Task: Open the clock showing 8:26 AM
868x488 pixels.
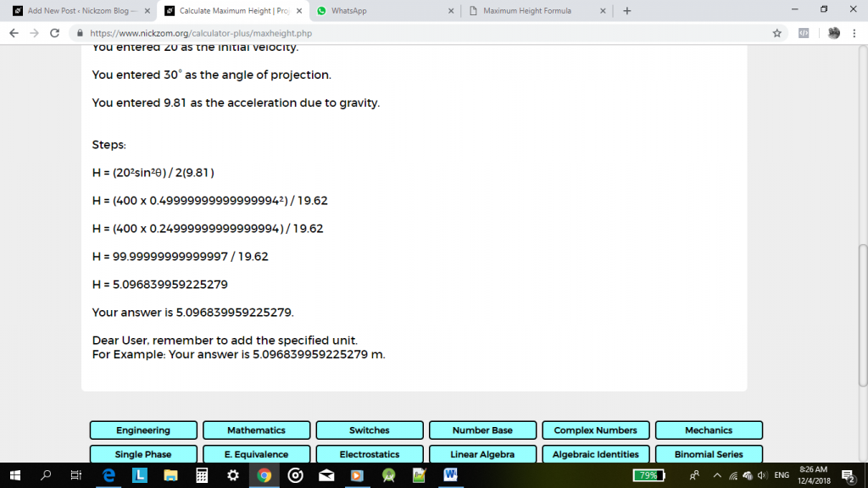Action: (814, 475)
